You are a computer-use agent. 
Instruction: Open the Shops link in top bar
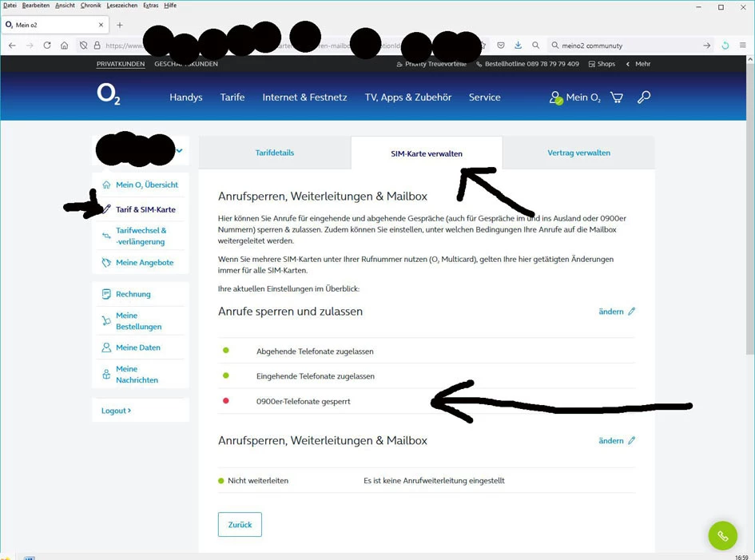coord(602,64)
